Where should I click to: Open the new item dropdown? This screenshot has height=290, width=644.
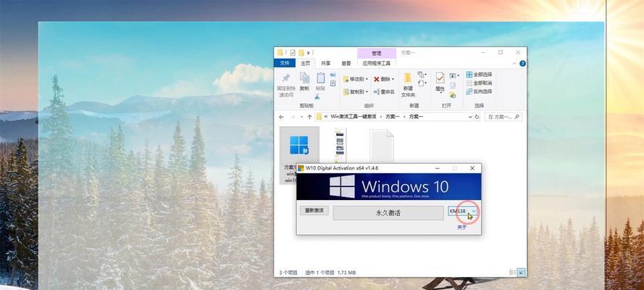coord(422,75)
